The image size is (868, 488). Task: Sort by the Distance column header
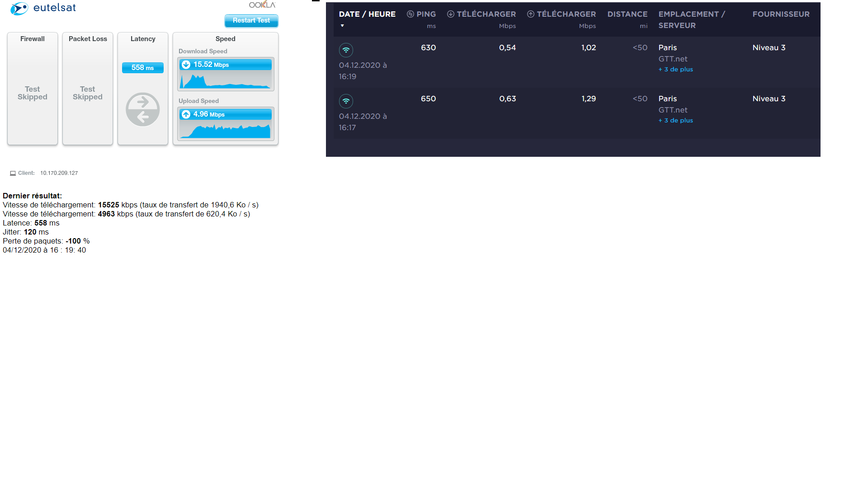coord(627,14)
